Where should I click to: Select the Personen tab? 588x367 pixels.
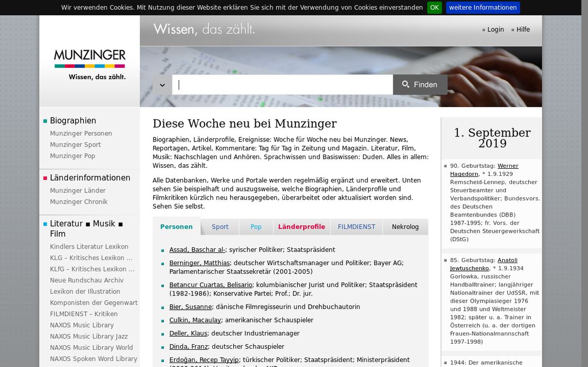[x=176, y=227]
